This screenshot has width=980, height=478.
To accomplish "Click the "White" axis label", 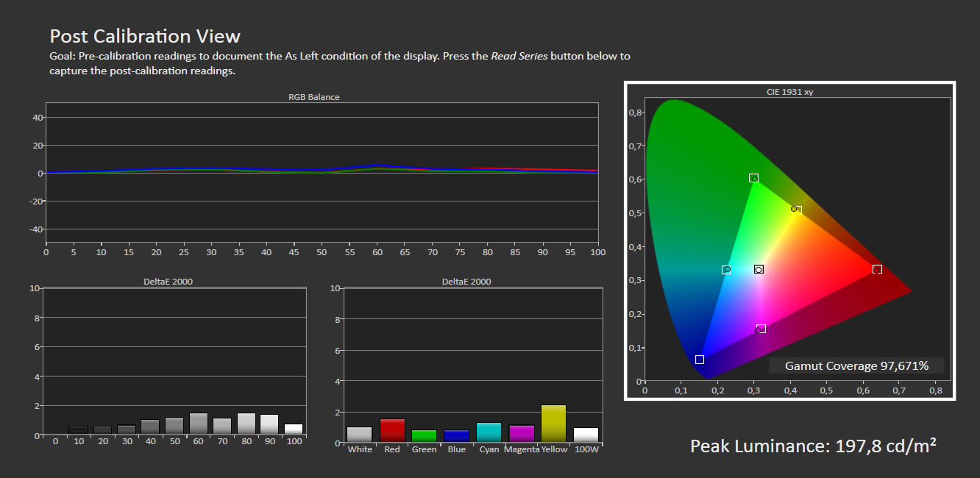I will click(360, 449).
